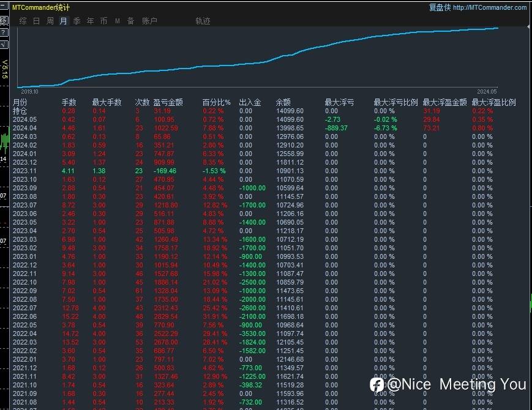The image size is (532, 410).
Task: Switch to the 周 weekly tab
Action: pyautogui.click(x=50, y=21)
